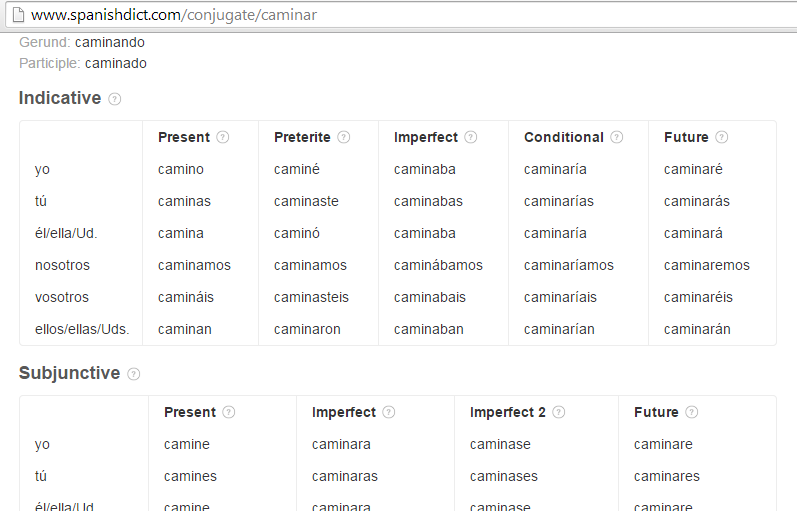
Task: Click the participle 'caminado'
Action: (x=115, y=63)
